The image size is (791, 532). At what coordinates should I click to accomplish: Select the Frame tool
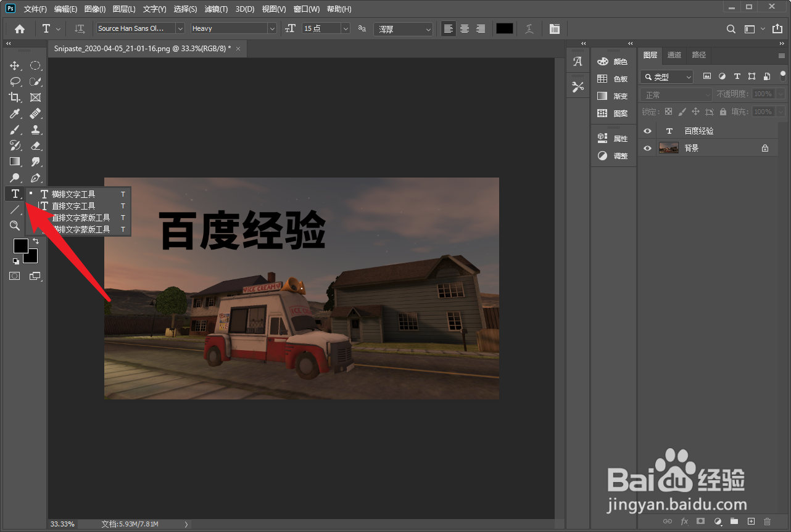coord(36,97)
